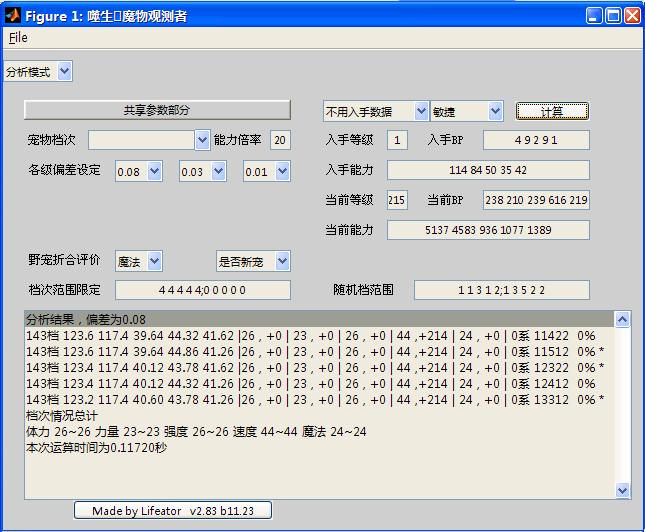The height and width of the screenshot is (532, 645).
Task: Click the MATLAB icon in title bar
Action: [13, 15]
